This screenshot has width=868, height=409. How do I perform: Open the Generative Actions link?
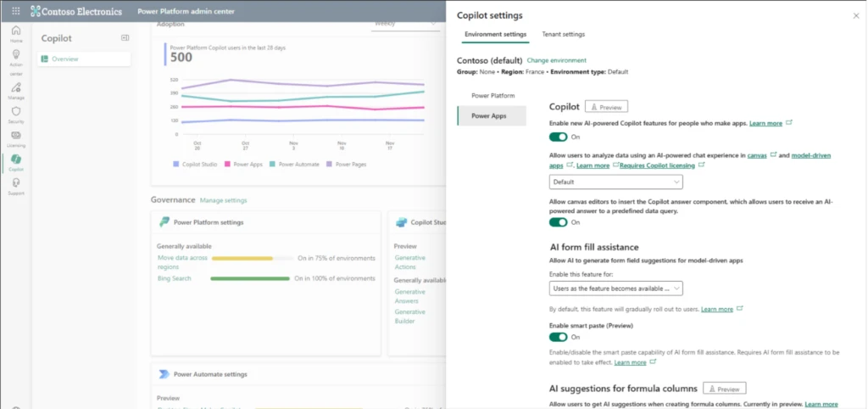[409, 262]
